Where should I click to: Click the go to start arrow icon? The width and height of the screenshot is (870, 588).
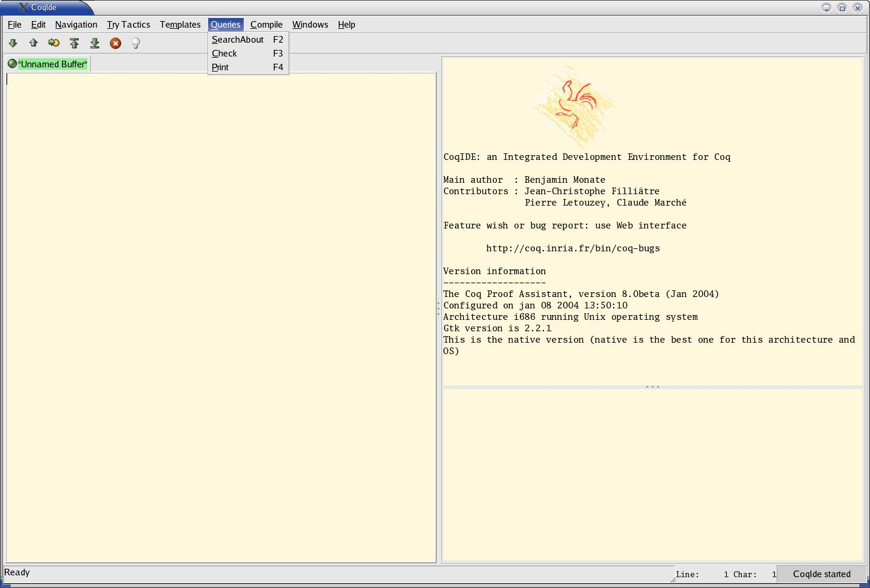point(74,43)
